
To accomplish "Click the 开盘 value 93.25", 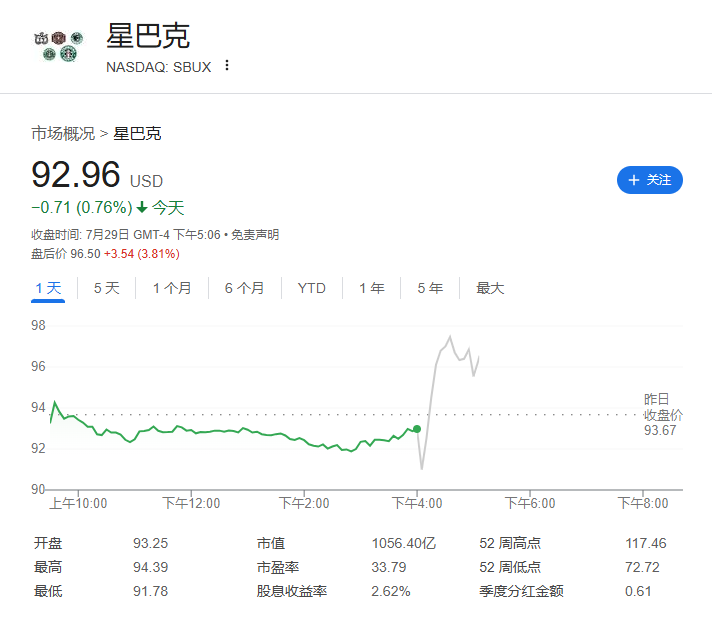I will click(150, 543).
